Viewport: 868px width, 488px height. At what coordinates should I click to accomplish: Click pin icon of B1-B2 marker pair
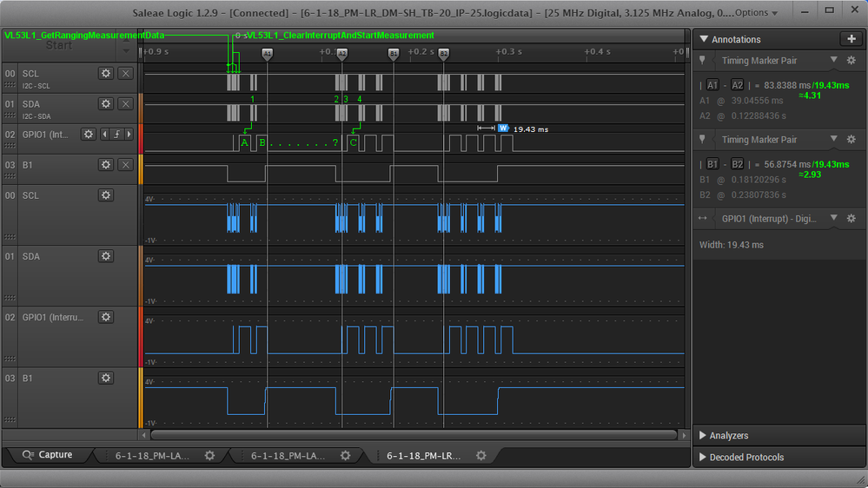(703, 140)
